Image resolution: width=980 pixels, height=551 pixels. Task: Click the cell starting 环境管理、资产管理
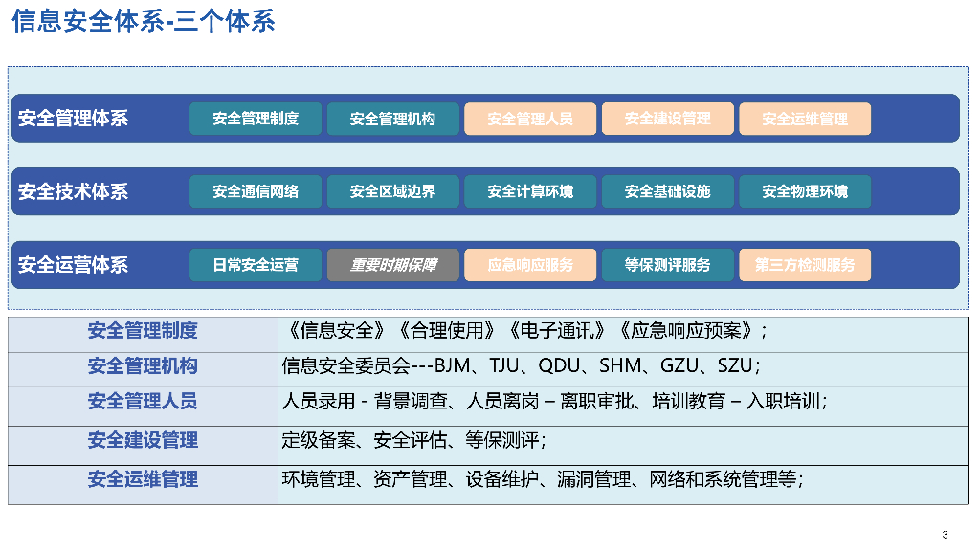(623, 485)
